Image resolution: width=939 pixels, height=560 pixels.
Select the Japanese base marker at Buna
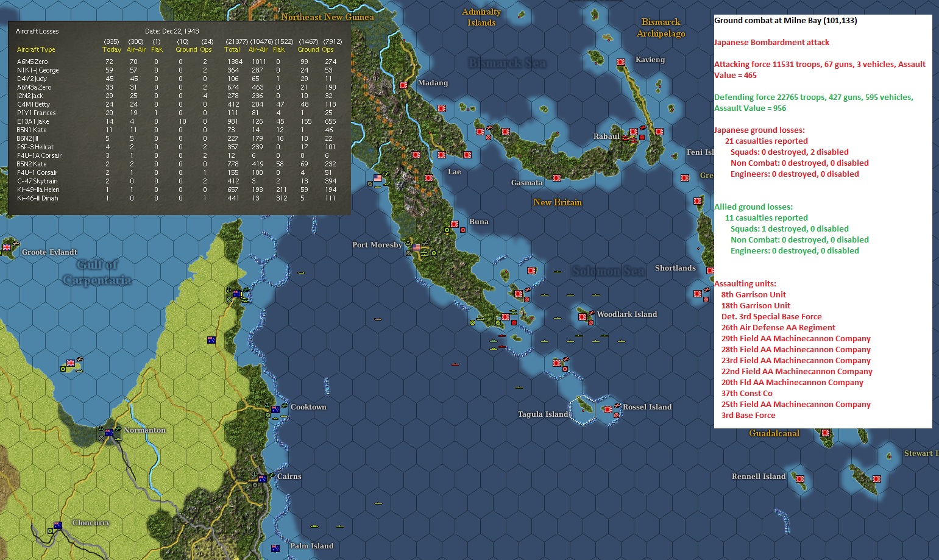(454, 225)
